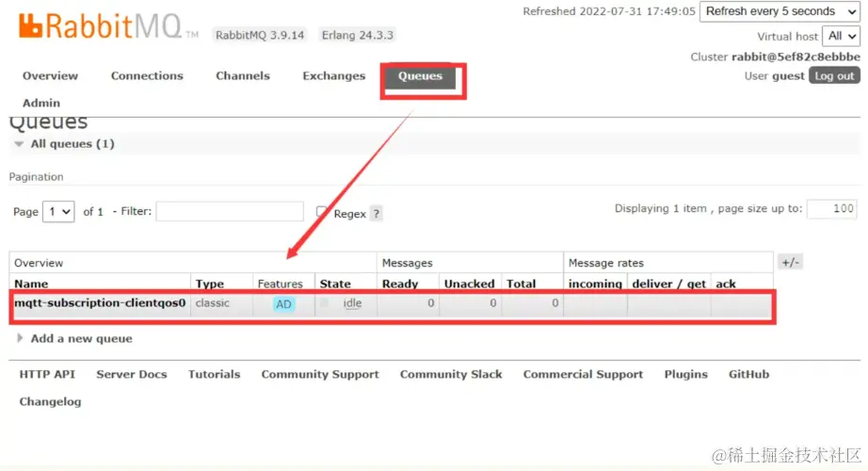This screenshot has height=471, width=868.
Task: Sort by the Total column header
Action: click(x=522, y=284)
